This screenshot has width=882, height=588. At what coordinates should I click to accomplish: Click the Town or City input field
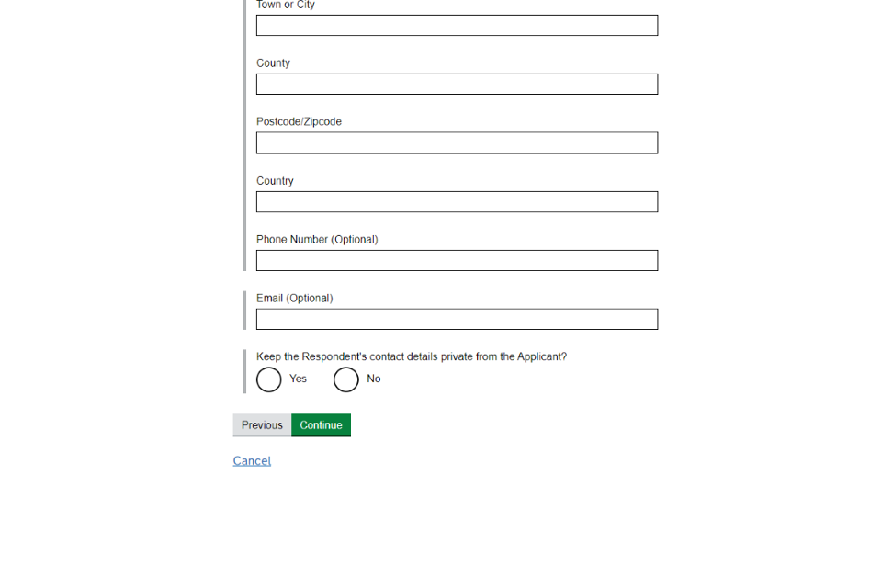457,26
